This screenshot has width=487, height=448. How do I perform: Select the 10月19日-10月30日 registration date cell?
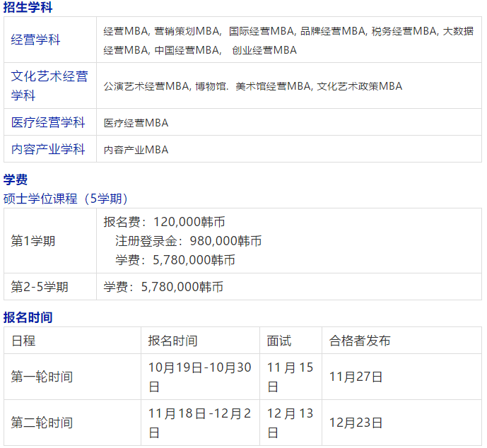[x=199, y=377]
